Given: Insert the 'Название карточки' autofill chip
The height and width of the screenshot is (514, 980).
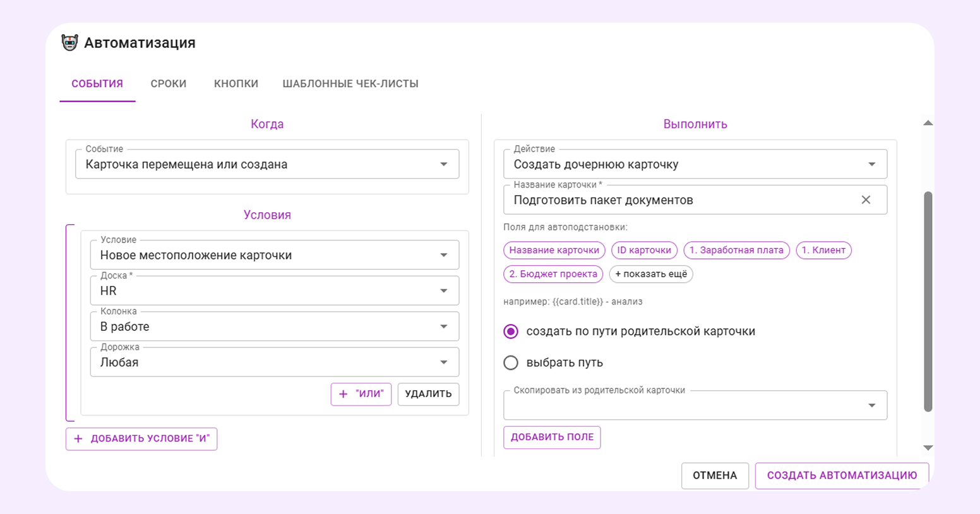Looking at the screenshot, I should click(554, 250).
